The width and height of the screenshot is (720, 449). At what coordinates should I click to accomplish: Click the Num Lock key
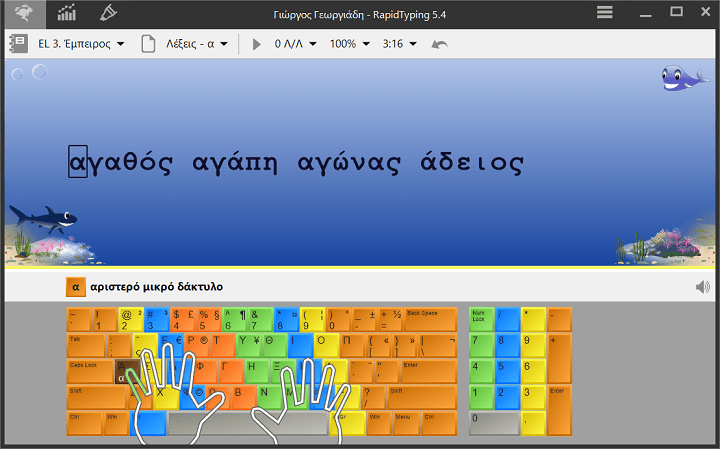coord(481,319)
